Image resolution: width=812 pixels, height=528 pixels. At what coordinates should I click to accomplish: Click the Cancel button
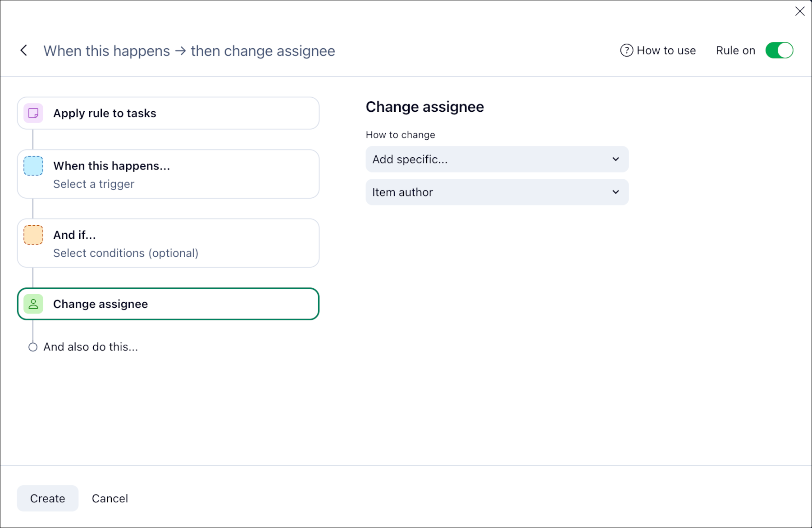pos(110,498)
